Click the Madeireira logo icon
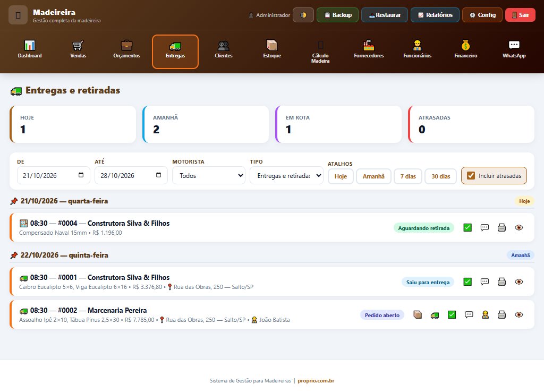The image size is (544, 392). [18, 15]
